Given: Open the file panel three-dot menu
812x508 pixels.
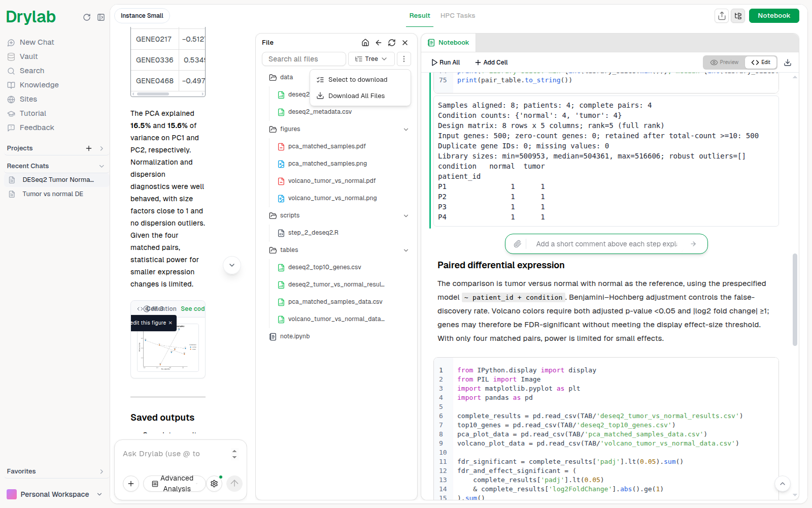Looking at the screenshot, I should pos(404,59).
